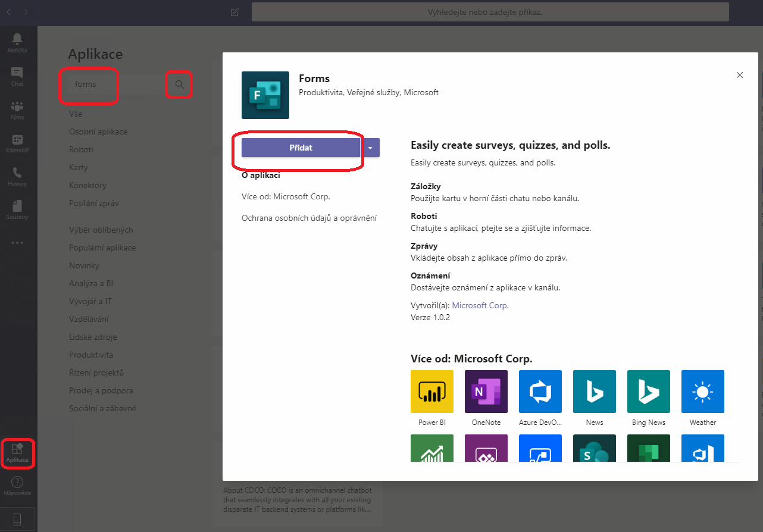Click the Zprávy heading in the dialog
The image size is (763, 532).
[424, 246]
